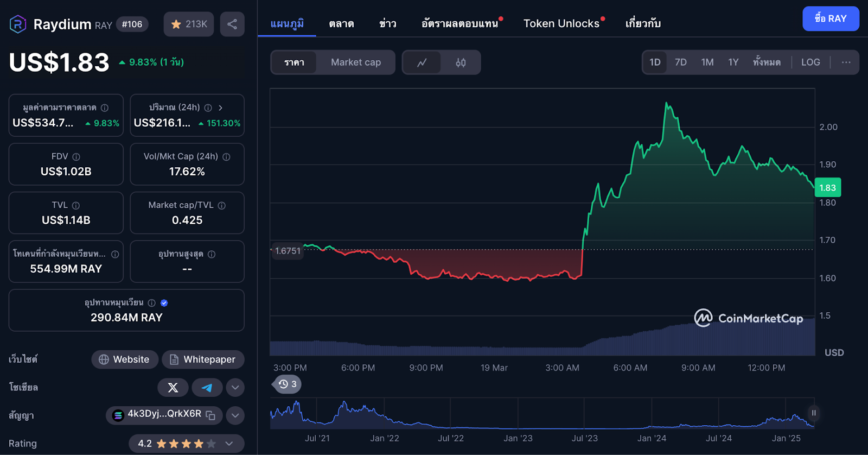Open the Token Unlocks tab
Screen dimensions: 868x455
[x=561, y=23]
